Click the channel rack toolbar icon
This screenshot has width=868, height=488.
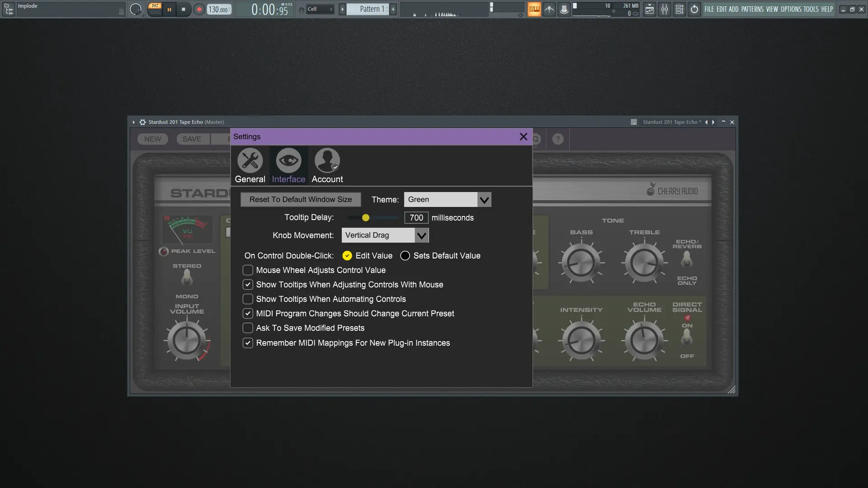pos(679,9)
